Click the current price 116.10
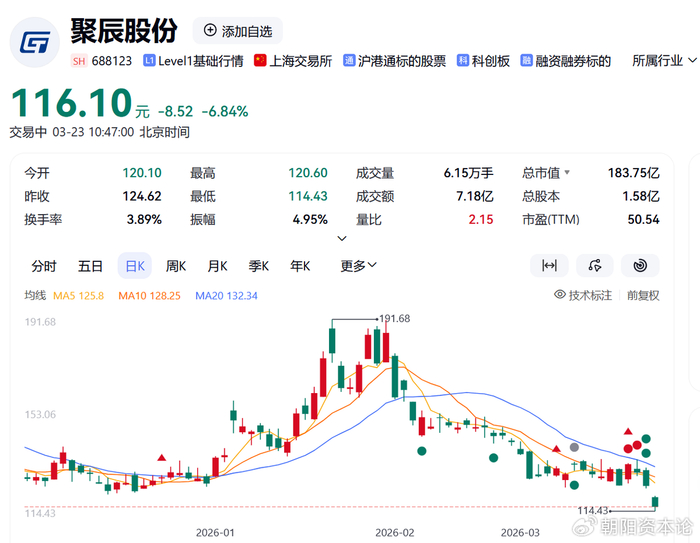This screenshot has height=543, width=700. pos(71,103)
